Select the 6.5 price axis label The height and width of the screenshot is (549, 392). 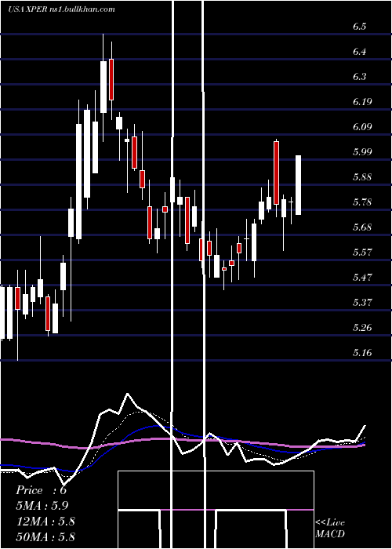click(360, 27)
